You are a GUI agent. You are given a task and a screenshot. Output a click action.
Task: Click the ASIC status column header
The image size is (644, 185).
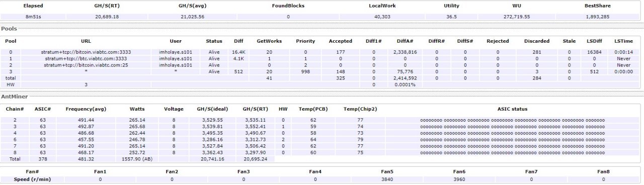[x=513, y=109]
